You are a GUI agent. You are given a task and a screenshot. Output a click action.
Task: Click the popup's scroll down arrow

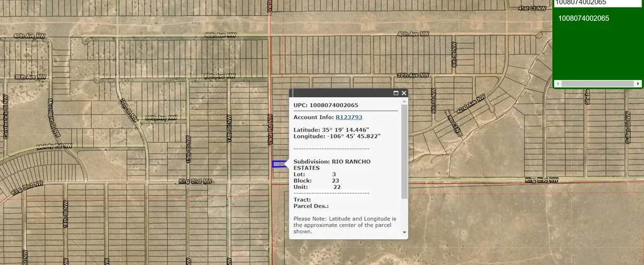pos(404,232)
